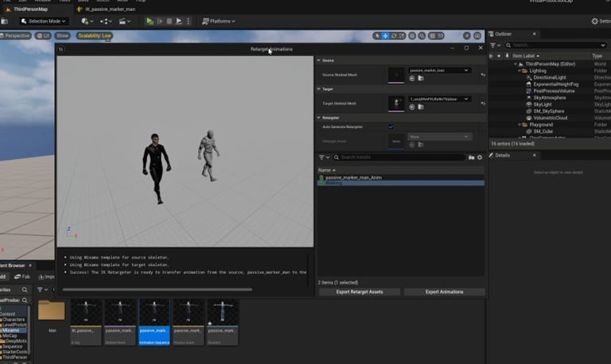Screen dimensions: 611x364
Task: Activate the viewport Translate (move) tool icon
Action: [x=385, y=36]
